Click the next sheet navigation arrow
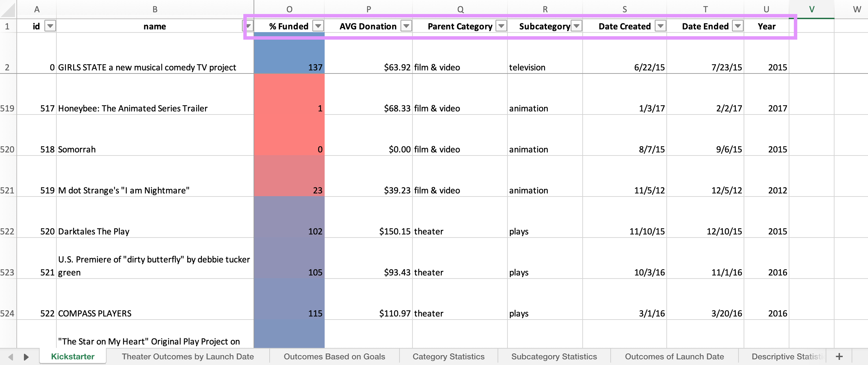Viewport: 868px width, 365px height. tap(27, 357)
